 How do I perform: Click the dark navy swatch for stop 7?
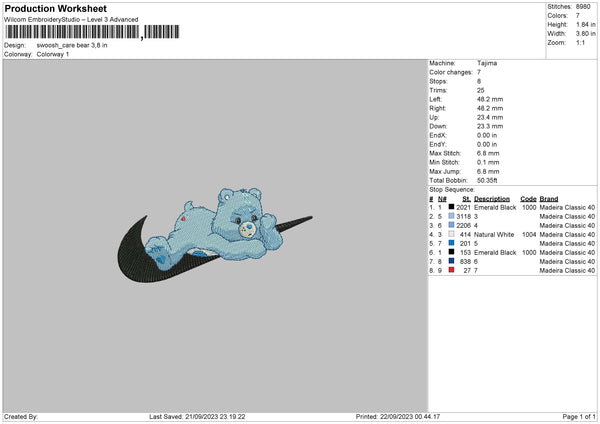tap(452, 261)
